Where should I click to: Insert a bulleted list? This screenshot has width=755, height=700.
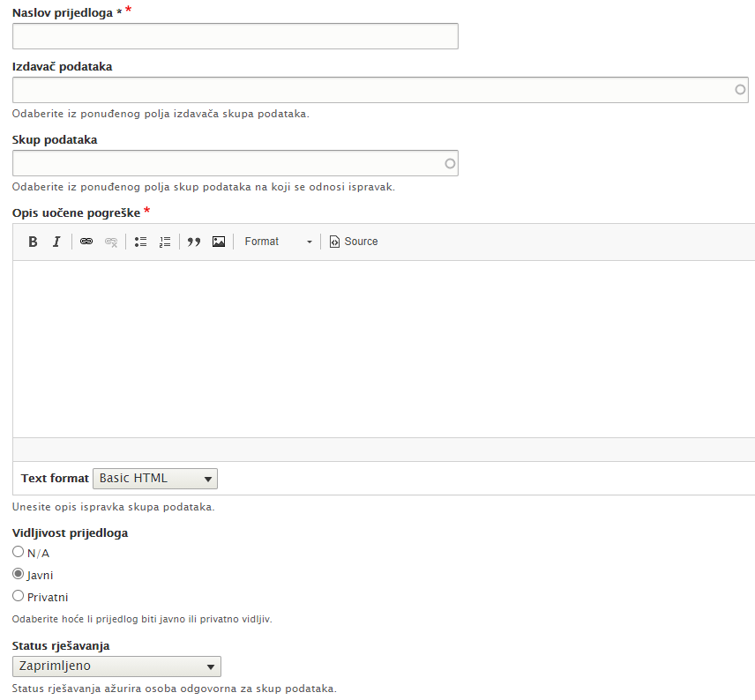pyautogui.click(x=140, y=242)
